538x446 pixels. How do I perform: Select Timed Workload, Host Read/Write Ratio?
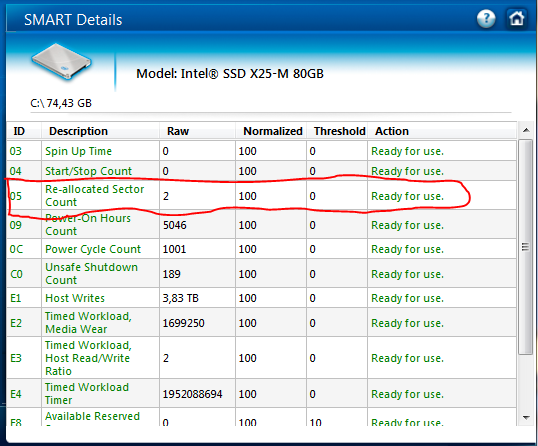pos(88,358)
